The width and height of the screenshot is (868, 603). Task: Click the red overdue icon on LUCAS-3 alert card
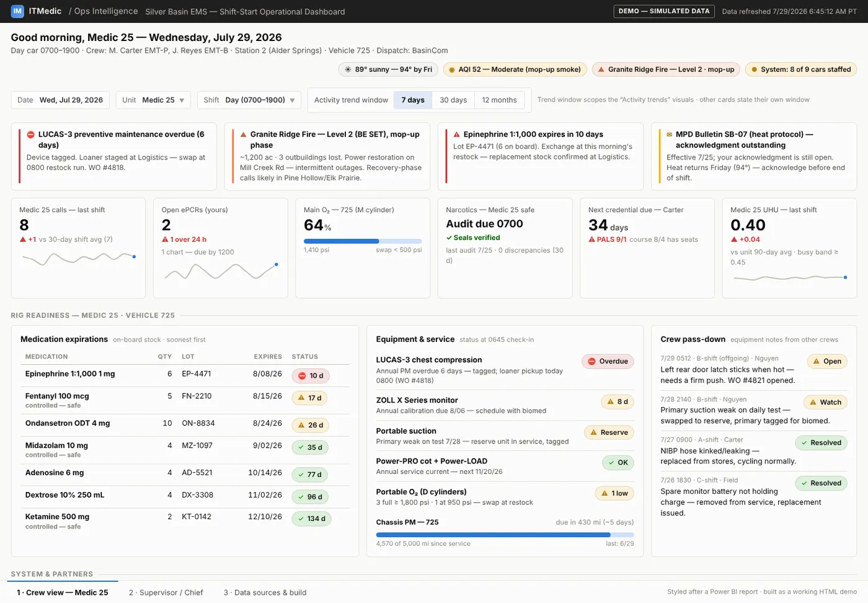pos(30,134)
